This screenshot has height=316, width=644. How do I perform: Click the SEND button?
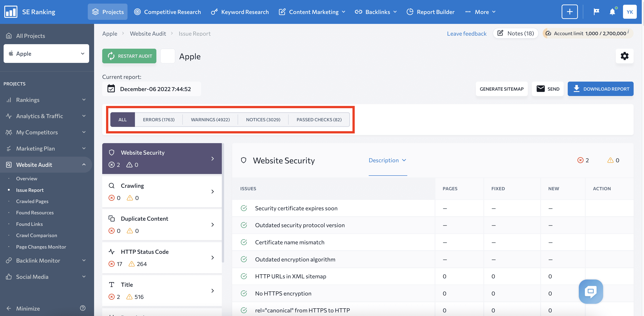548,89
